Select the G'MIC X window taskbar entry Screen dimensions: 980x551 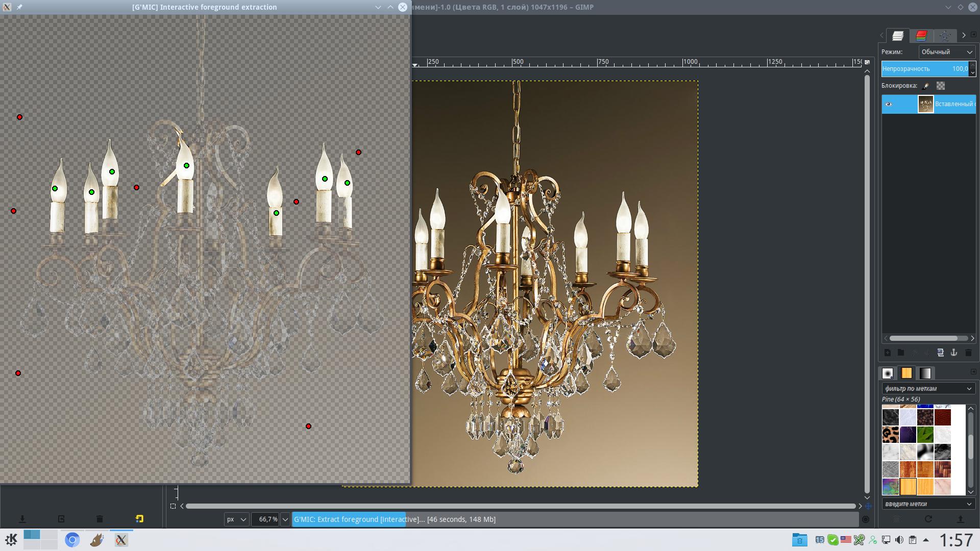coord(121,540)
